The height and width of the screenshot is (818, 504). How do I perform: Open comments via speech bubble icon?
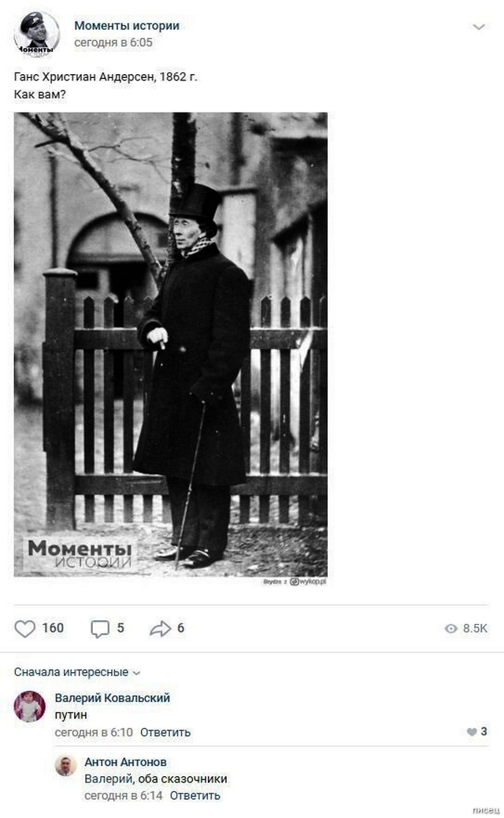tap(100, 629)
